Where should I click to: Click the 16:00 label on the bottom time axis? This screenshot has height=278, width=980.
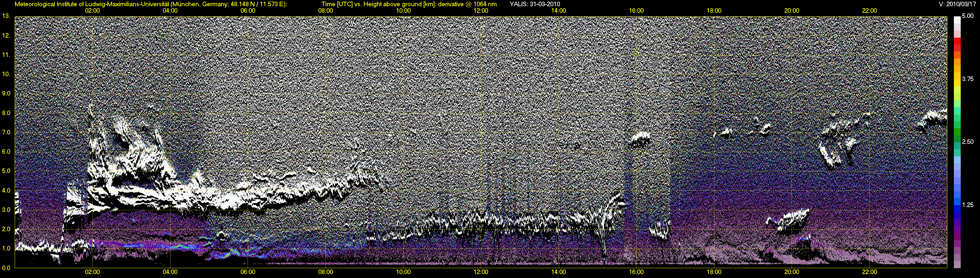click(636, 272)
